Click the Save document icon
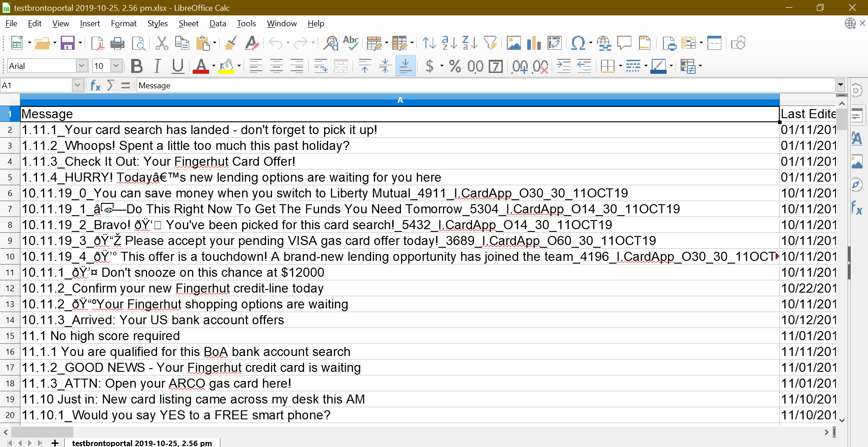This screenshot has width=868, height=447. click(67, 43)
